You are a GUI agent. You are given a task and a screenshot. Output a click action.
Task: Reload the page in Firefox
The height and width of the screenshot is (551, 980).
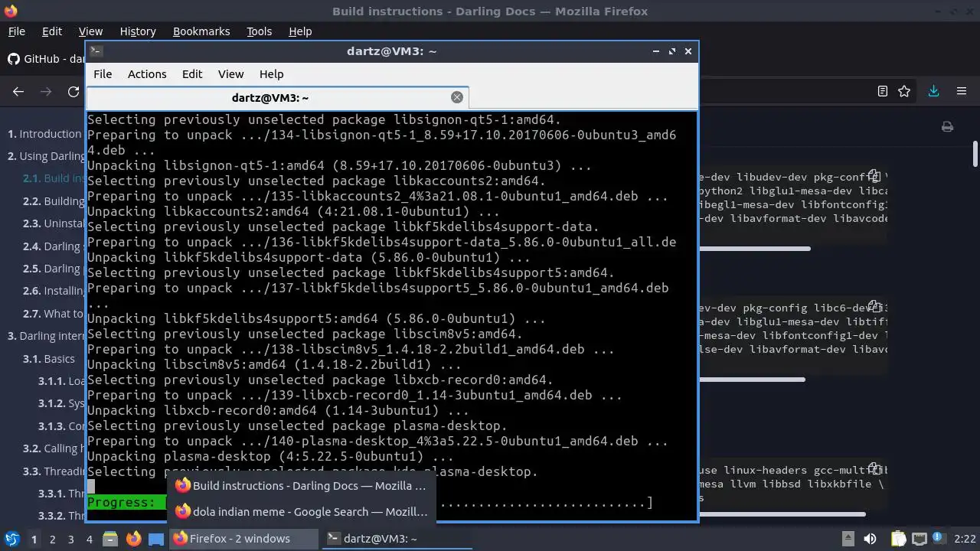[73, 92]
